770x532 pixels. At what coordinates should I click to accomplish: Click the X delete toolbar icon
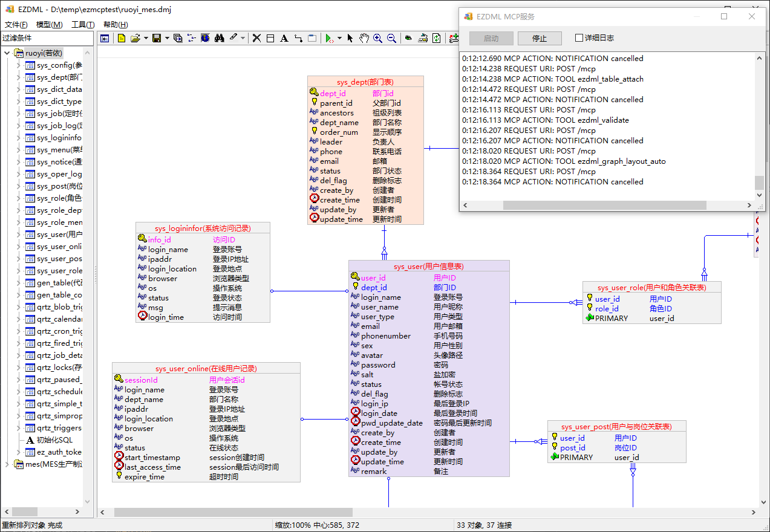coord(256,38)
